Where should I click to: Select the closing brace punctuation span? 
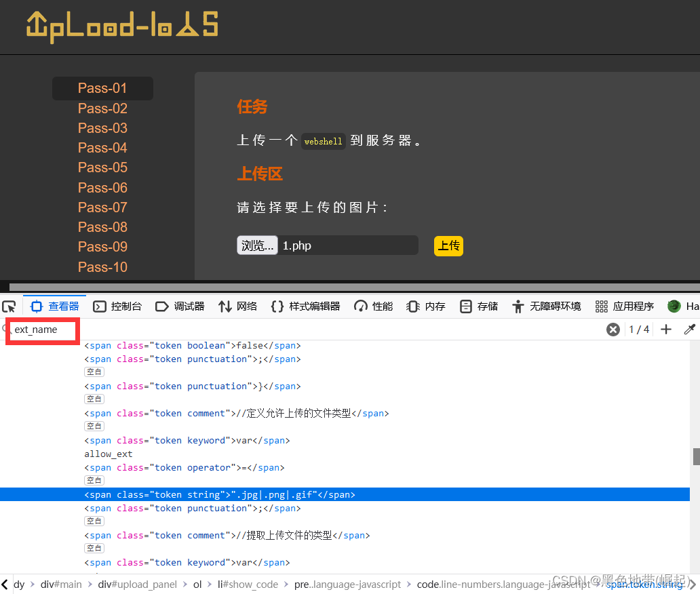tap(193, 386)
